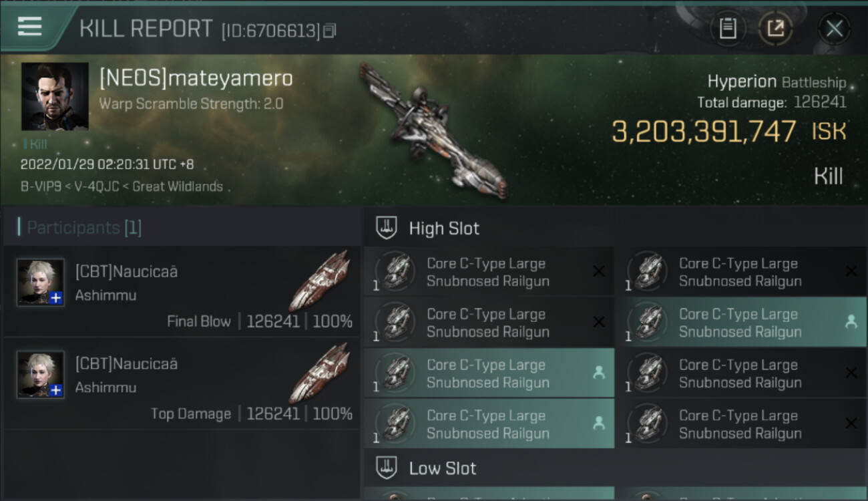Click the Final Blow Ashimmu ship icon
This screenshot has height=501, width=868.
(x=320, y=281)
